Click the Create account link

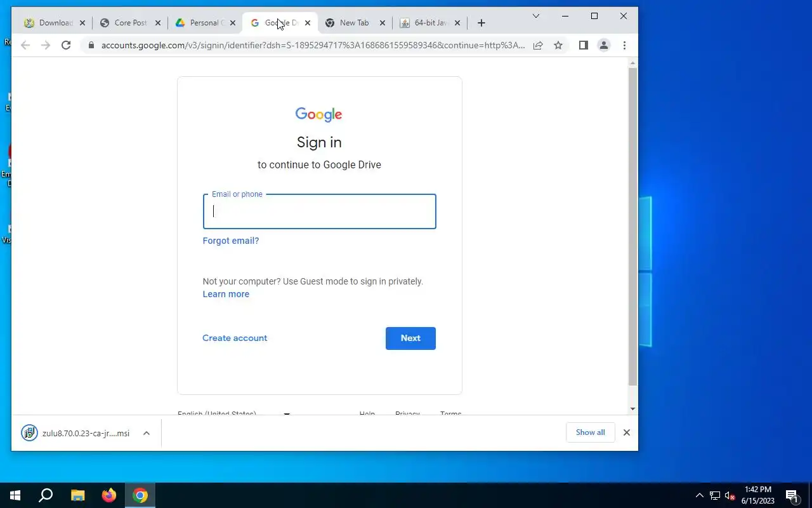click(x=235, y=338)
